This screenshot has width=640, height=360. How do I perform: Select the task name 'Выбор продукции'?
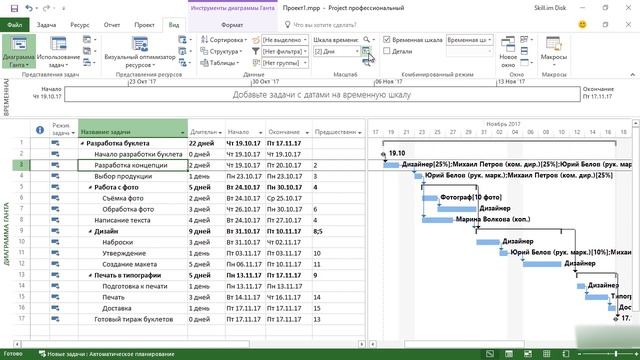click(123, 176)
